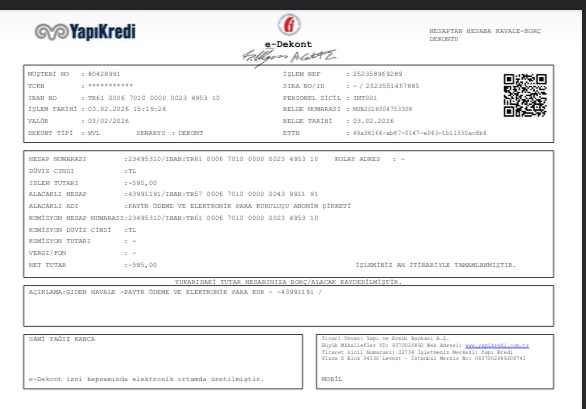586x409 pixels.
Task: Click the Açıklama description line
Action: click(x=175, y=292)
